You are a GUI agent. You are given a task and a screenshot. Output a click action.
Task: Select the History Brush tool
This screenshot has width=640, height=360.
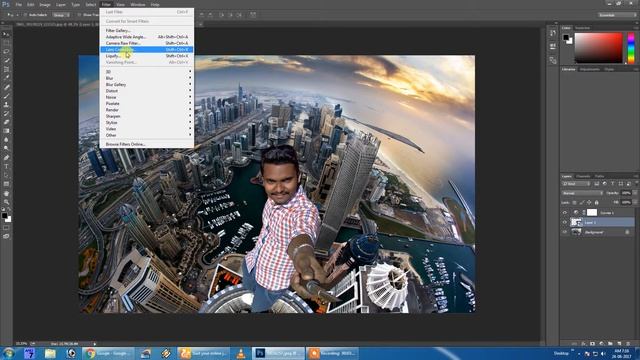[6, 113]
